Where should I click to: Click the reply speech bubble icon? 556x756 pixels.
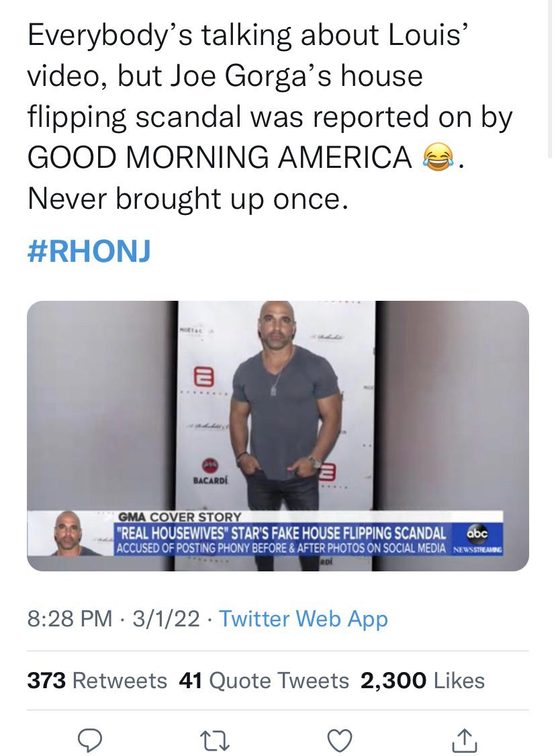click(x=89, y=740)
